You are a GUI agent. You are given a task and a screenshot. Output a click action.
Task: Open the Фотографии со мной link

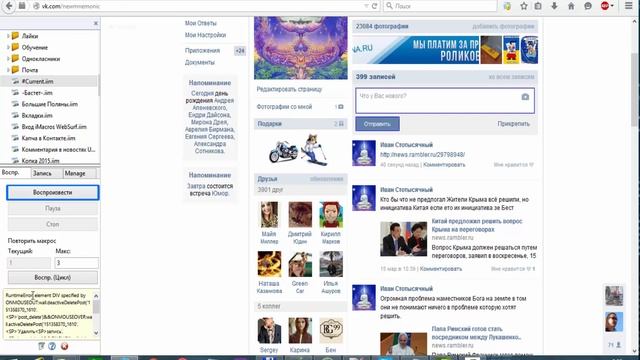click(x=284, y=107)
